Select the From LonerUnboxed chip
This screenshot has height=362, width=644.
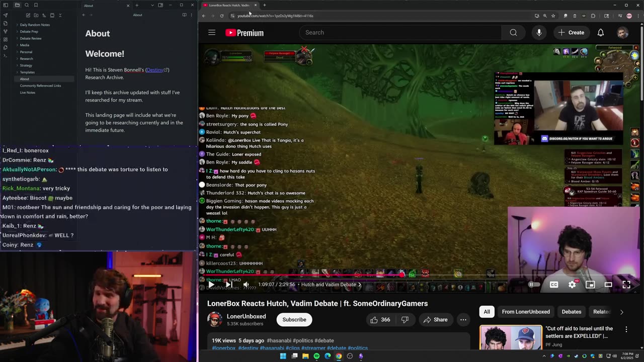[x=526, y=312]
